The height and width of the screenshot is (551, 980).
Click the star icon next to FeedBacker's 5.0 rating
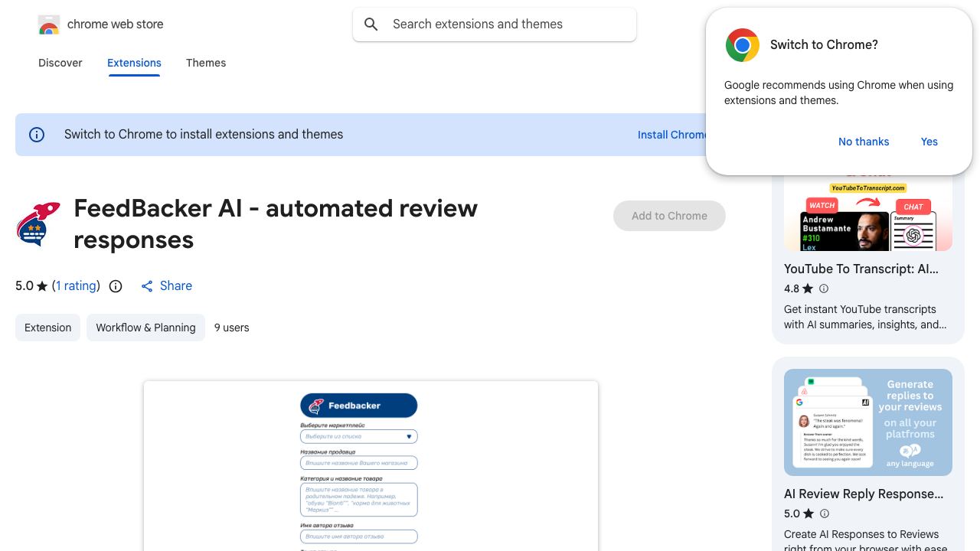(x=42, y=286)
